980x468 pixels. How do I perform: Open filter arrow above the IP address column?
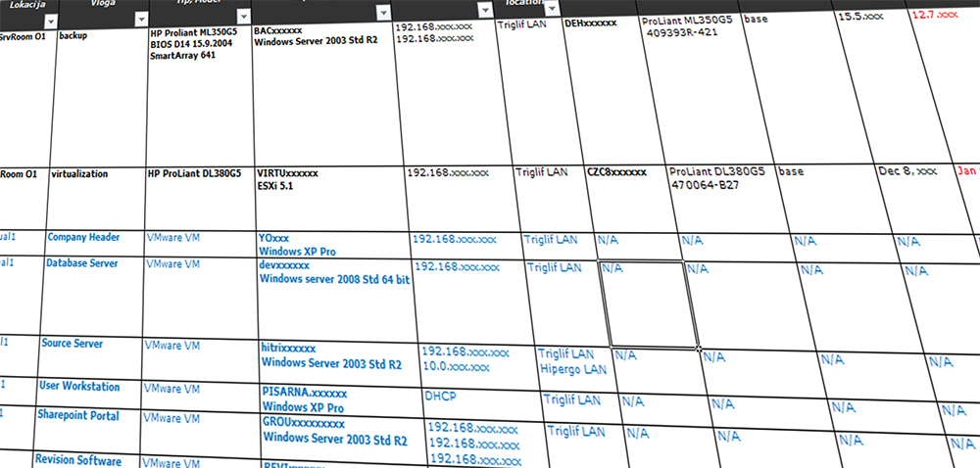pyautogui.click(x=487, y=13)
